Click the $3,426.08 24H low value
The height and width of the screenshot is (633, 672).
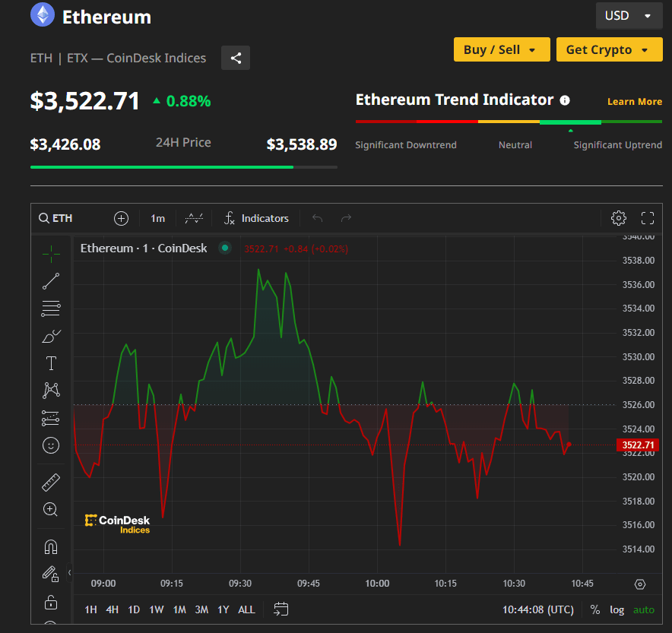(65, 144)
